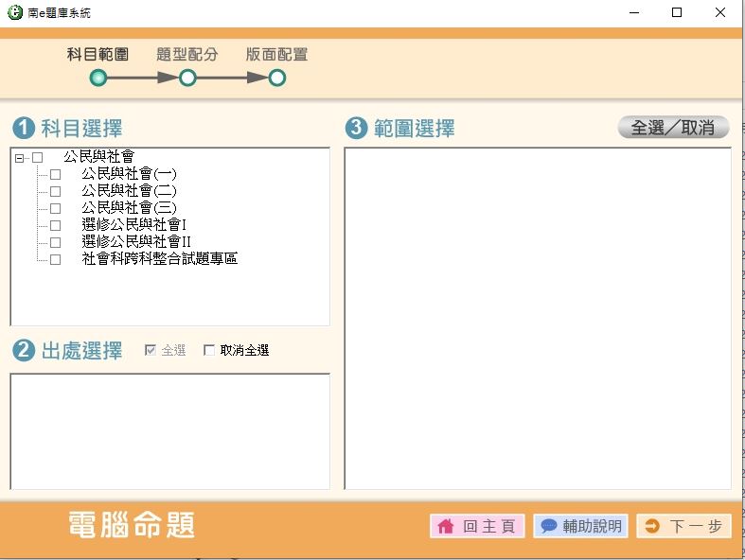Check the 公民與社會(一) checkbox
The height and width of the screenshot is (560, 745).
pos(55,175)
